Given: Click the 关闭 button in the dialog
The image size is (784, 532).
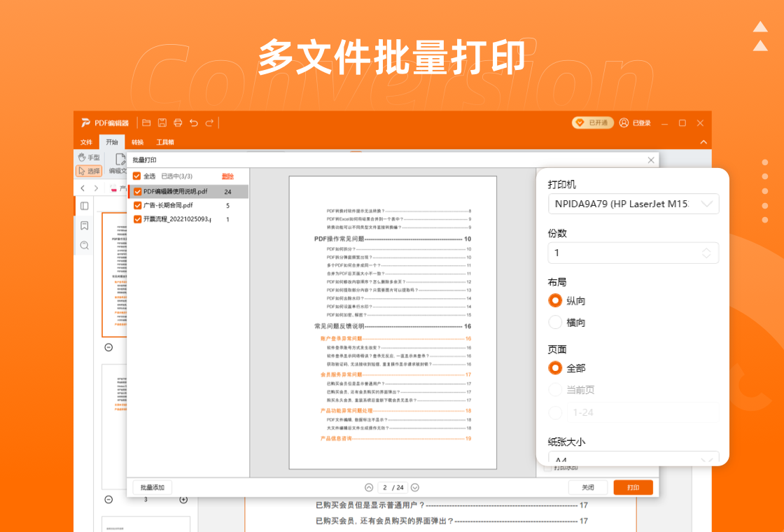Looking at the screenshot, I should tap(588, 487).
